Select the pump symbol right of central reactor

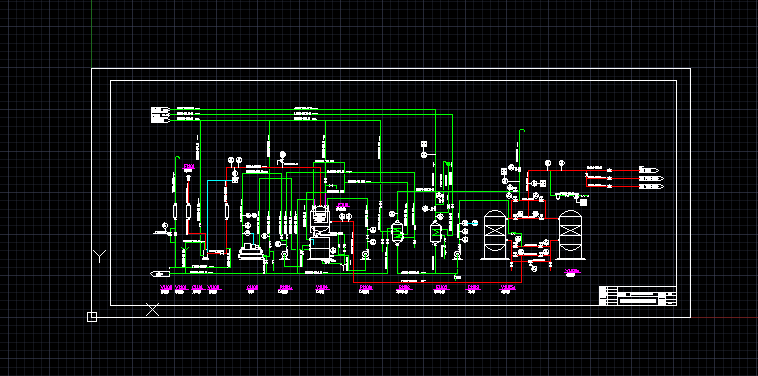365,254
